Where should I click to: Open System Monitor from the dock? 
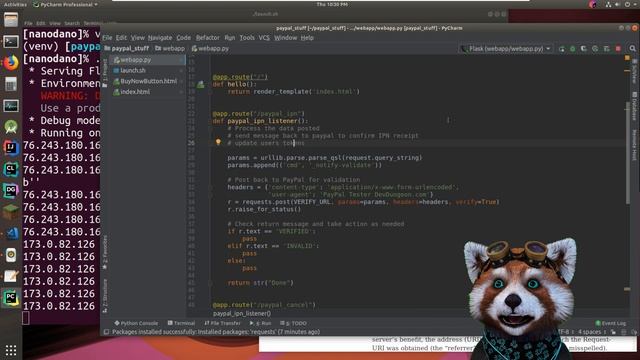(11, 106)
